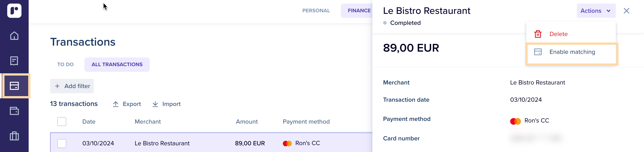This screenshot has height=152, width=644.
Task: Expand the Actions dropdown
Action: [596, 11]
